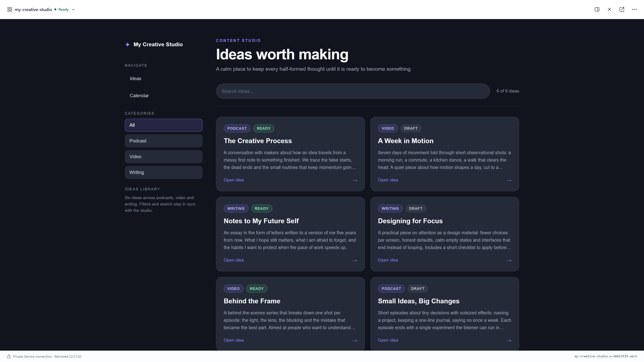Click the VIDEO tag on Behind the Frame
This screenshot has width=644, height=362.
coord(233,289)
